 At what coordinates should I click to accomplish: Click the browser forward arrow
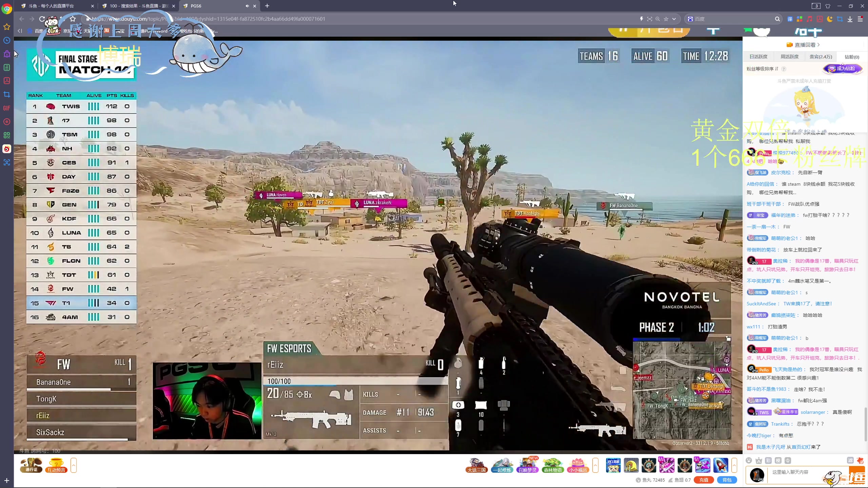[32, 19]
